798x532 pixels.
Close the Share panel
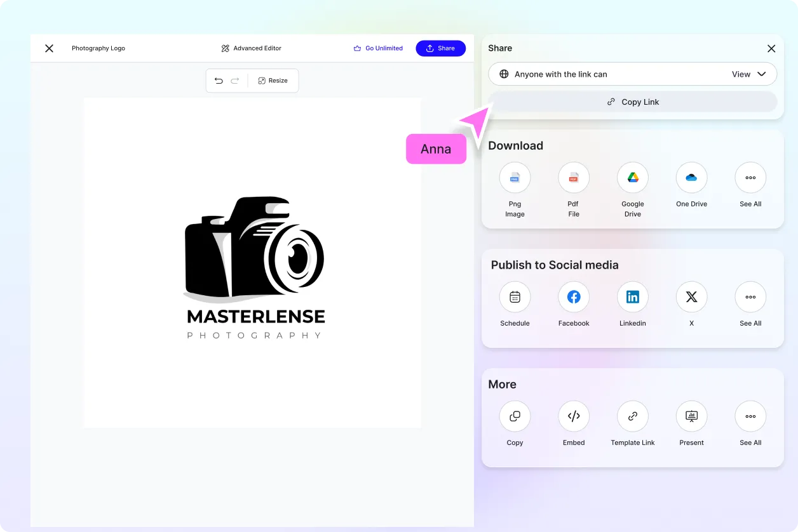tap(771, 48)
